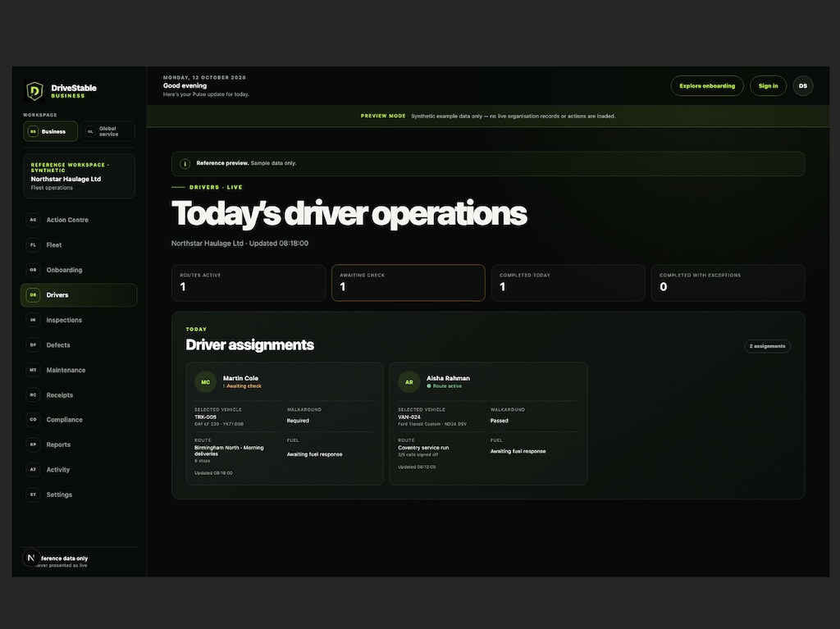The image size is (840, 629).
Task: Open the Northstar Haulage Ltd workspace card
Action: (79, 176)
